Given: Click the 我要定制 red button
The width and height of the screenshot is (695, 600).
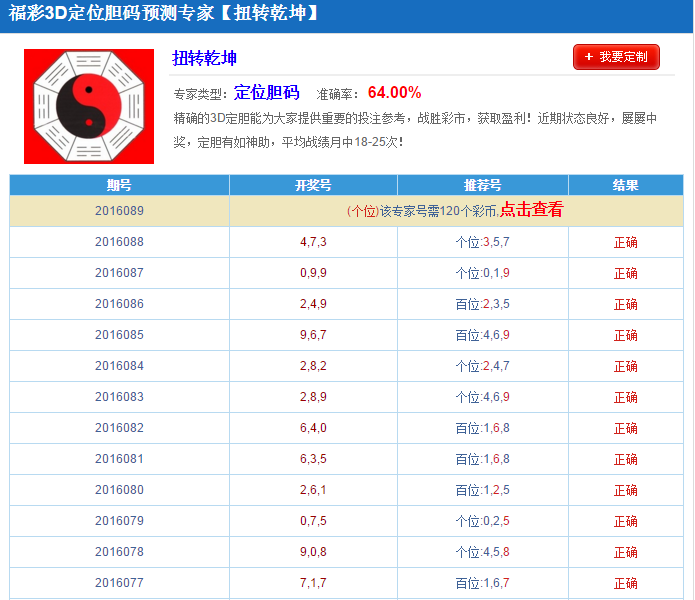Looking at the screenshot, I should 616,57.
